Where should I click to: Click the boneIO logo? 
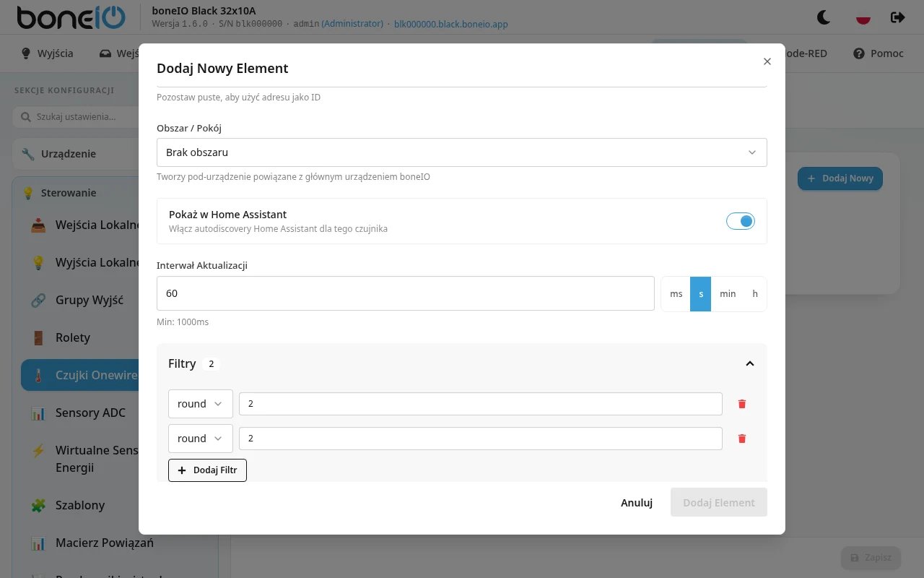coord(71,17)
